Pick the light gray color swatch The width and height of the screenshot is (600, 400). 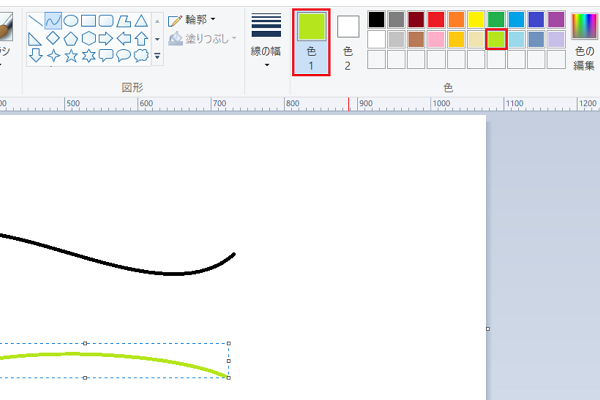tap(396, 39)
